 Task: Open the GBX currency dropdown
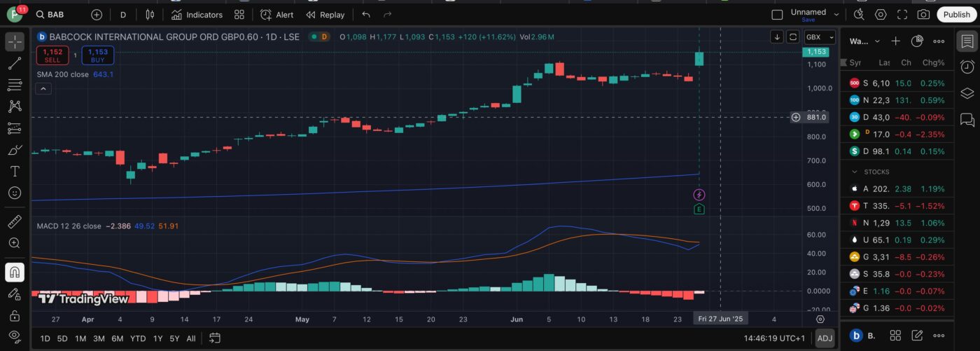(820, 37)
